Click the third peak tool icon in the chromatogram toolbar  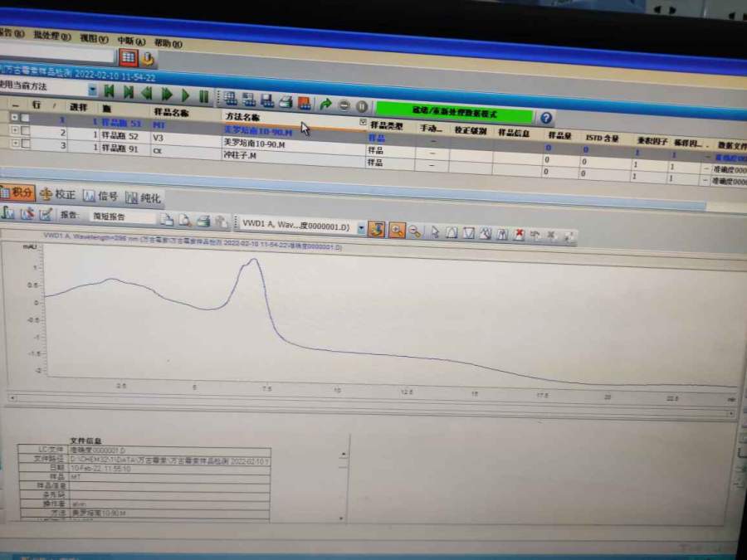click(x=486, y=234)
